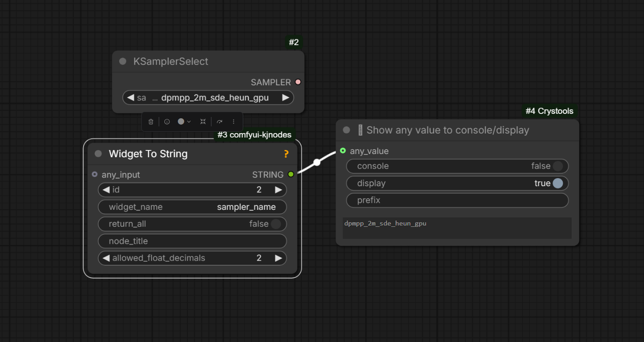Image resolution: width=644 pixels, height=342 pixels.
Task: Click the allowed_float_decimals value field
Action: (x=259, y=258)
